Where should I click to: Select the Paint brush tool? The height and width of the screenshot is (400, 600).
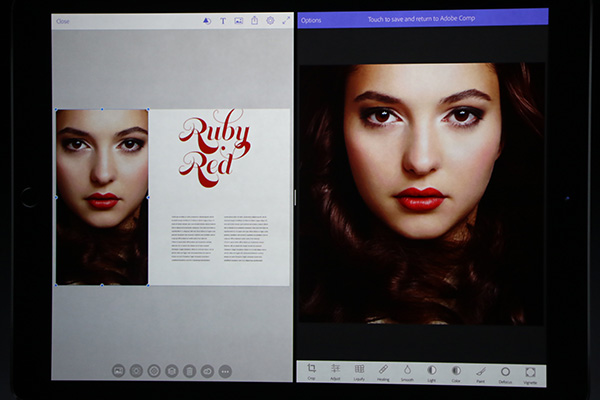pyautogui.click(x=481, y=370)
